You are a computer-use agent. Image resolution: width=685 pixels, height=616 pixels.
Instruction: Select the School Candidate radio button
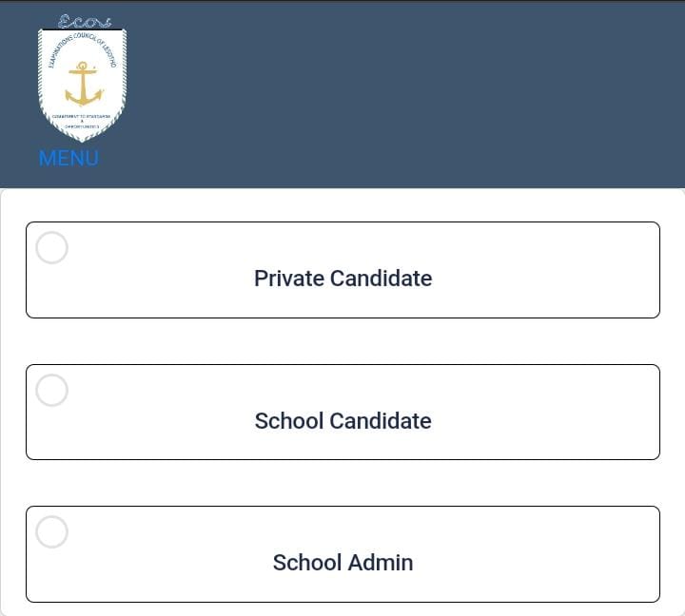click(51, 390)
